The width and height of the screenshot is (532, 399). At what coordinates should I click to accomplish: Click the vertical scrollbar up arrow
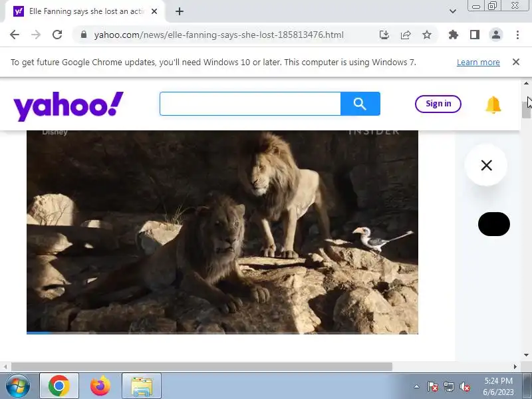(x=526, y=84)
